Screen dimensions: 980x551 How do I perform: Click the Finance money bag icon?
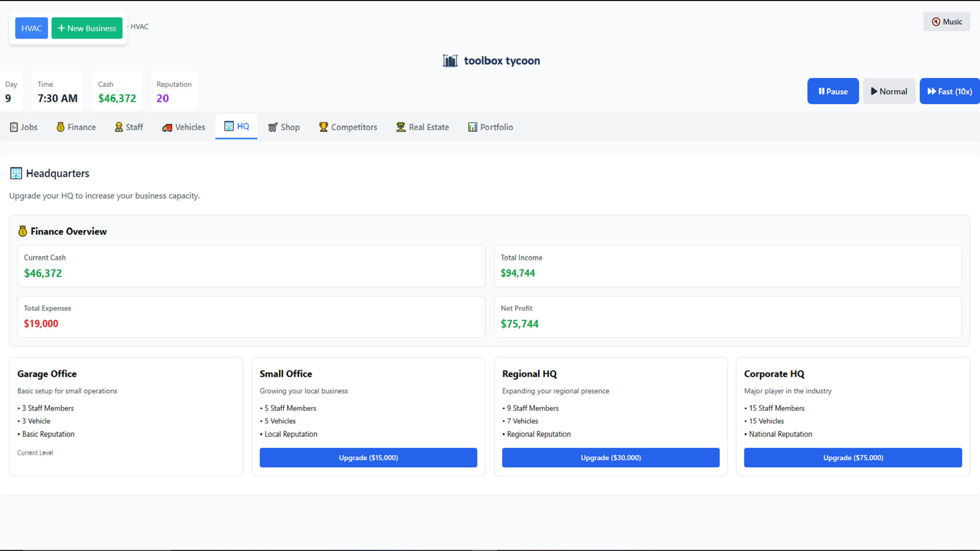click(x=60, y=127)
